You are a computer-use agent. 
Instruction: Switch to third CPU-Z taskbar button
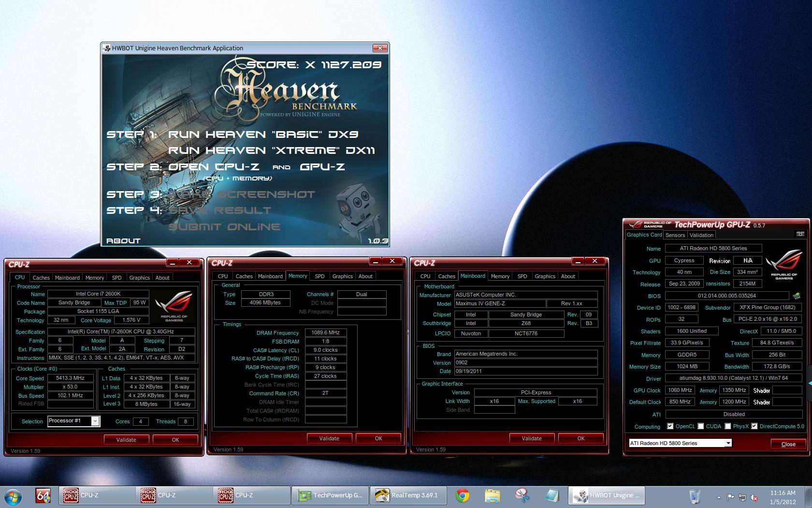(252, 495)
